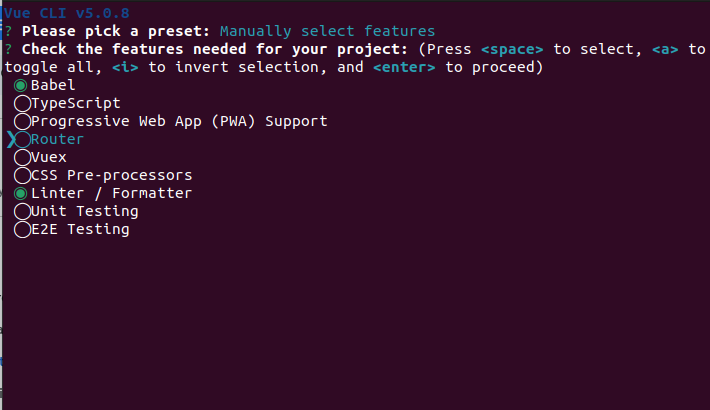The height and width of the screenshot is (410, 710).
Task: Click the 'CSS Pre-processors' label text
Action: tap(111, 175)
